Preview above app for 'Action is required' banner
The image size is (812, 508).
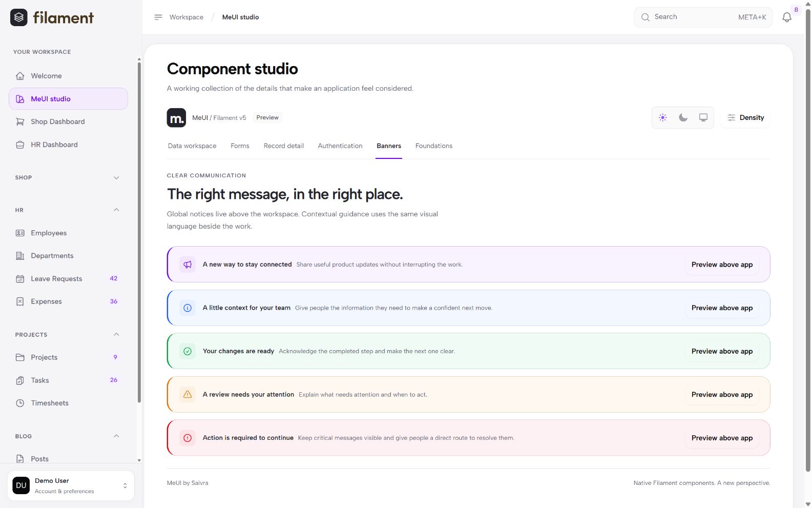tap(722, 438)
